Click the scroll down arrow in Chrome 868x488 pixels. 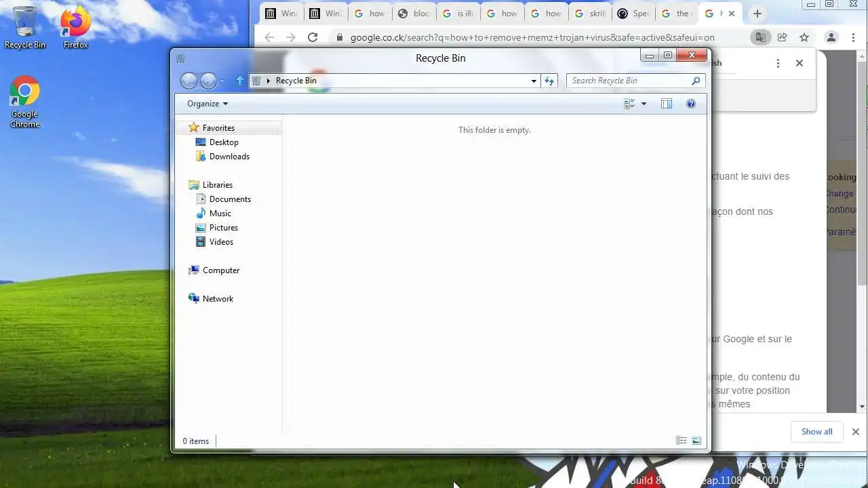(x=863, y=407)
